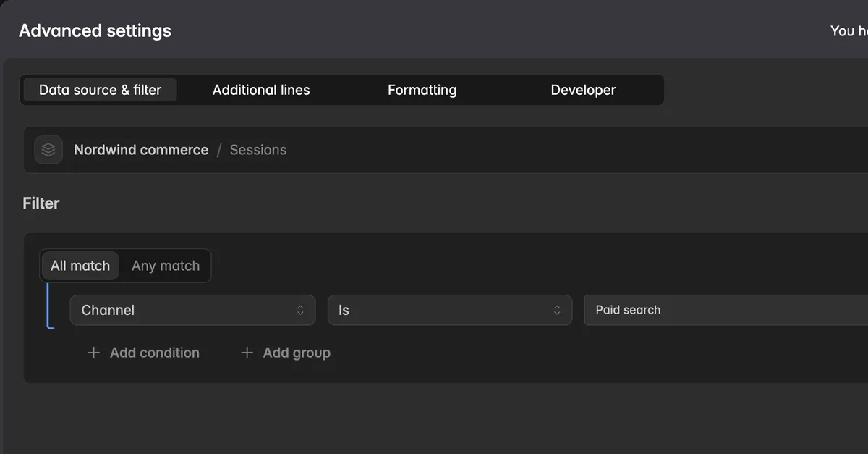Click the Sessions breadcrumb item

coord(258,150)
